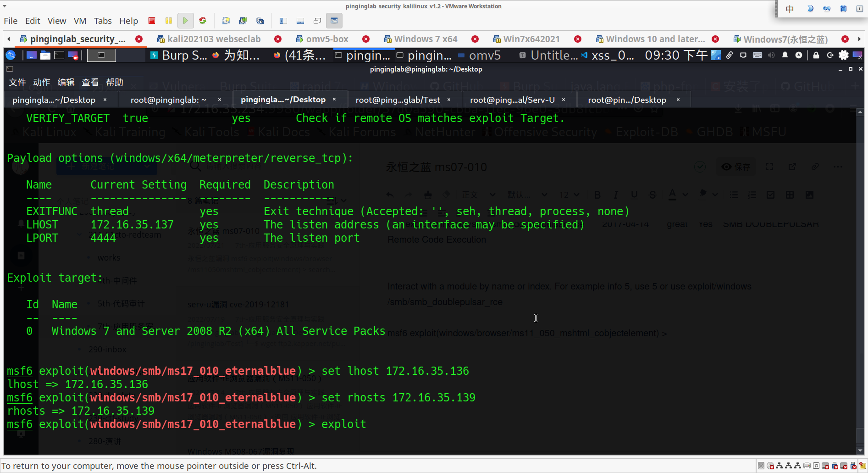
Task: Switch to Untitled taskbar window
Action: click(548, 56)
